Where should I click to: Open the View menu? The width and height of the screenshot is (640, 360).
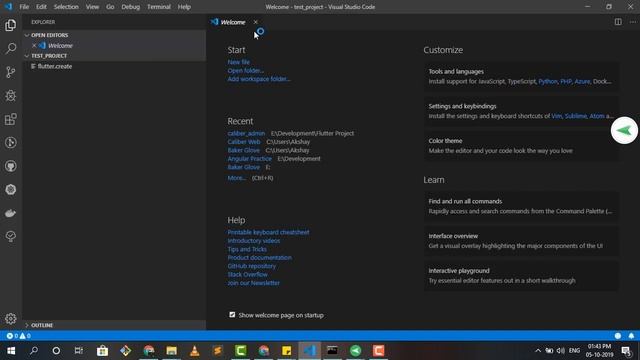92,7
